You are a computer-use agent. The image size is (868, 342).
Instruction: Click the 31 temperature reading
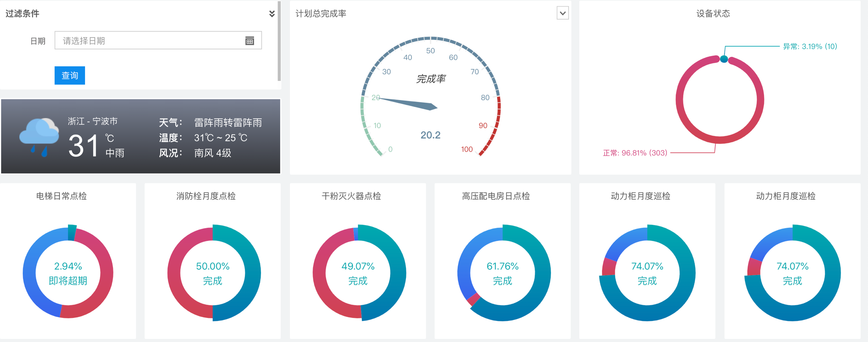point(84,146)
